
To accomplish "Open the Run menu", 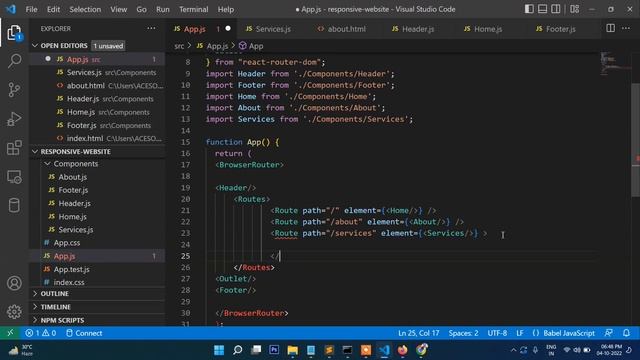I will point(162,9).
